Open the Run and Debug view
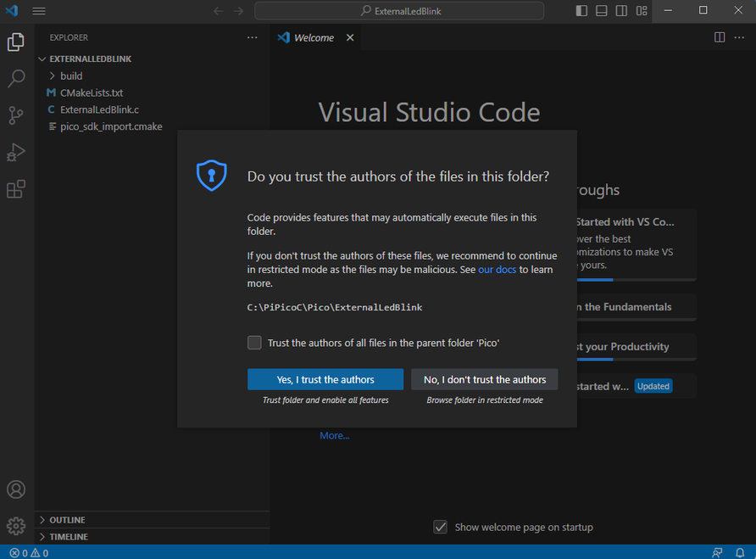 (x=16, y=152)
